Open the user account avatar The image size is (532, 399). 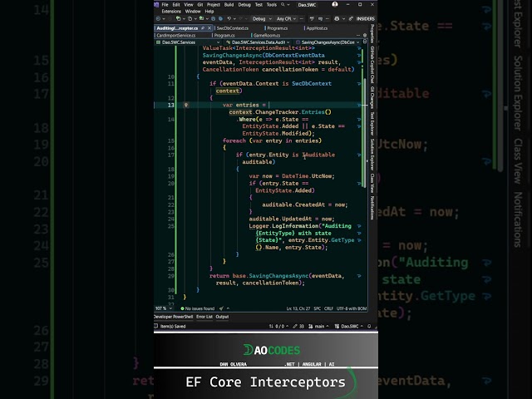pos(335,4)
